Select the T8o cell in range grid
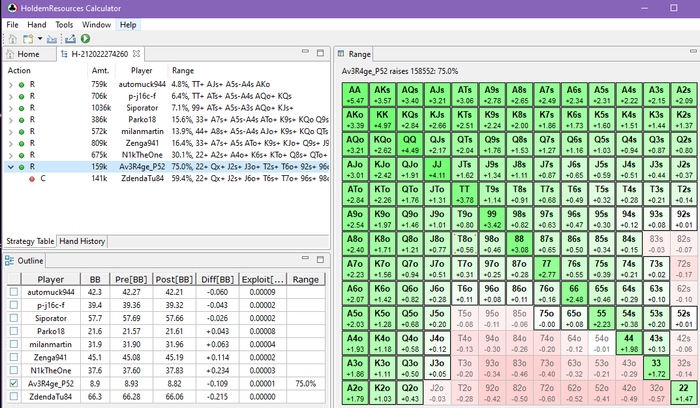Viewport: 700px width, 408px height. [x=464, y=243]
